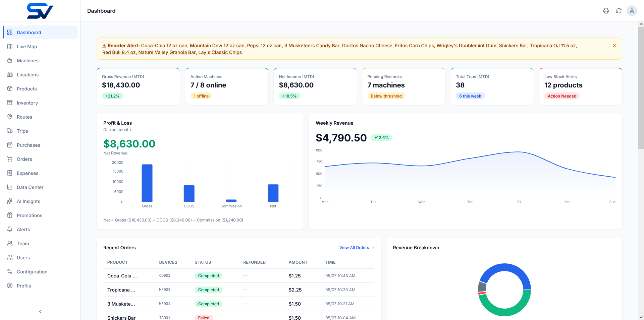Click the 'Below threshold' badge
Viewport: 644px width, 320px height.
(x=386, y=96)
